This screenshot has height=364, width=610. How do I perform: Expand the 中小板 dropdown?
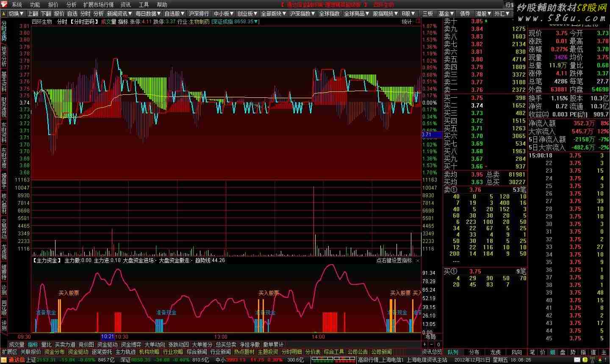223,14
